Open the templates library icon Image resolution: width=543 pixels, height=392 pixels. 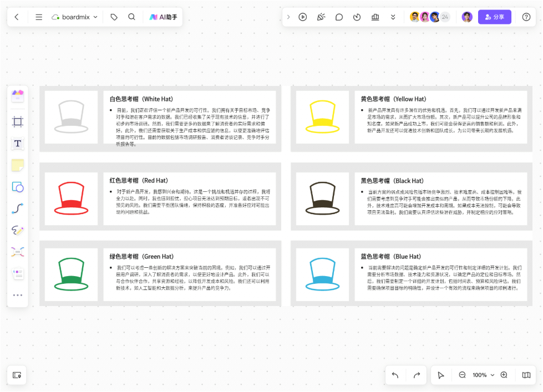point(18,95)
